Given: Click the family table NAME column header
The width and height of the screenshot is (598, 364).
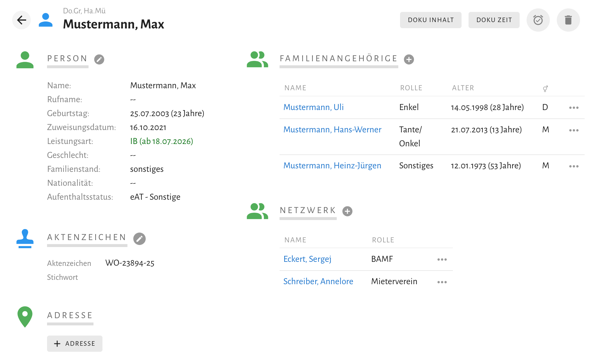Looking at the screenshot, I should point(296,88).
